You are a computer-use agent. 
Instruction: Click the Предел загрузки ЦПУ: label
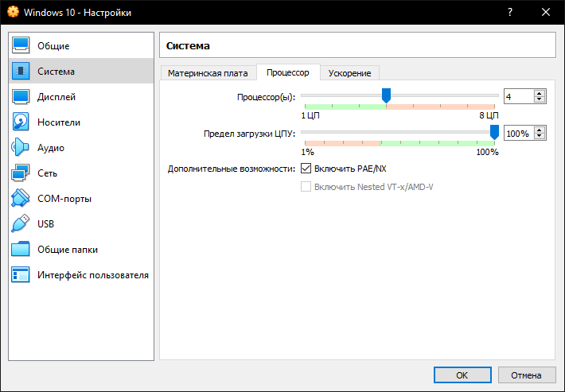pos(249,134)
